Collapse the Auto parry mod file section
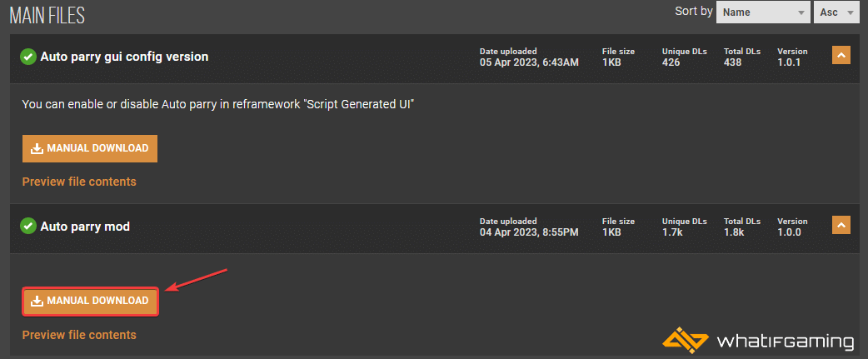 tap(841, 225)
